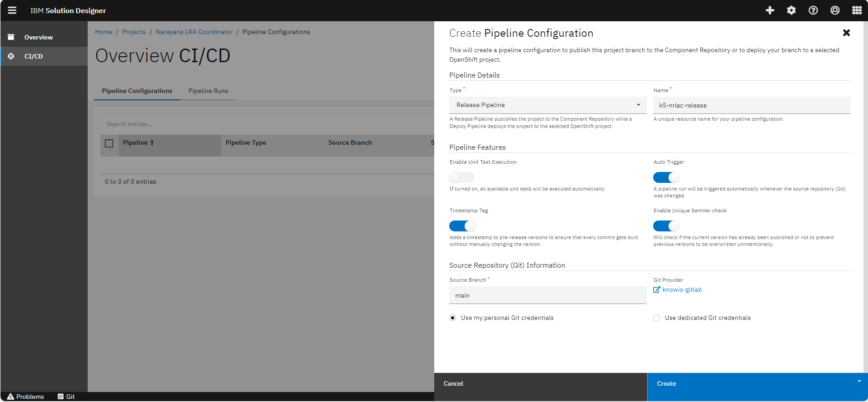The height and width of the screenshot is (402, 868).
Task: Select Use dedicated Git credentials
Action: coord(657,318)
